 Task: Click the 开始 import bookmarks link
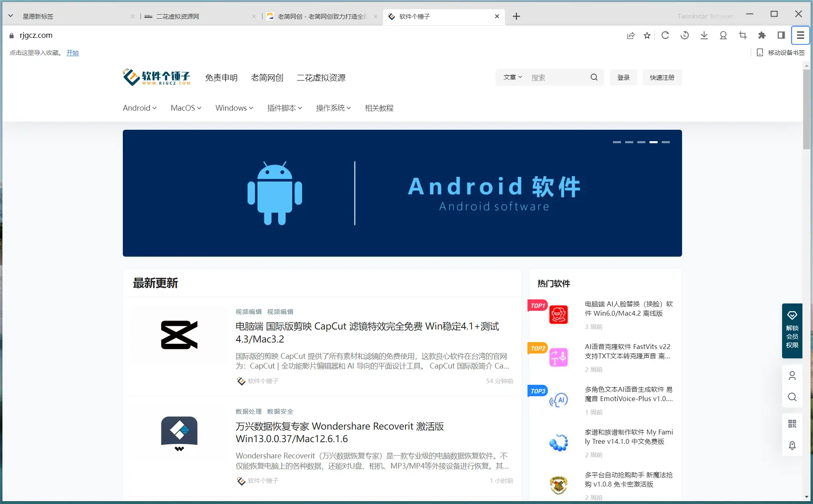click(72, 52)
